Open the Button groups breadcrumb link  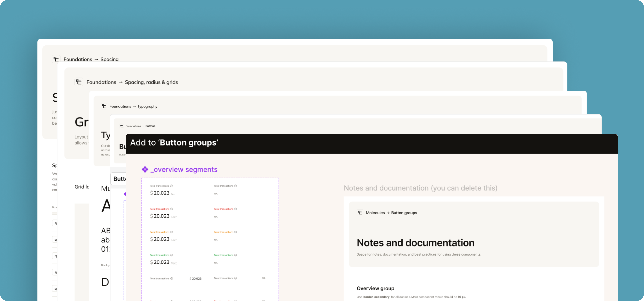point(404,213)
